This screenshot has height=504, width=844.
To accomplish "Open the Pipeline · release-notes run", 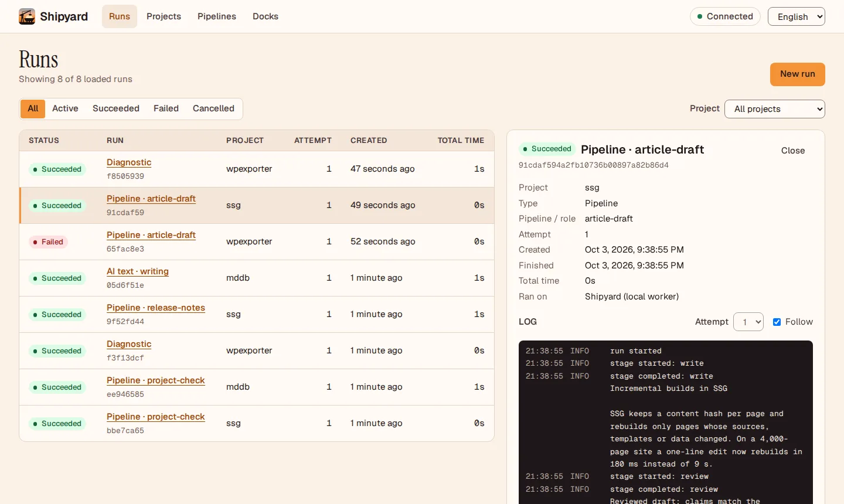I will 156,308.
